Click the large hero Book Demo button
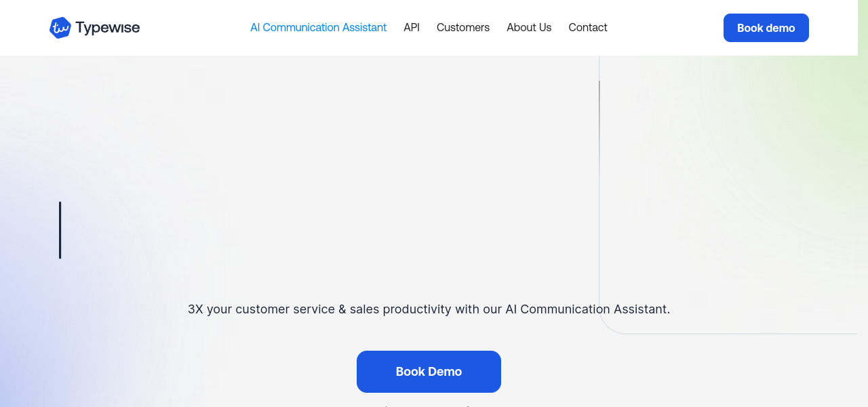This screenshot has width=868, height=407. pos(429,372)
